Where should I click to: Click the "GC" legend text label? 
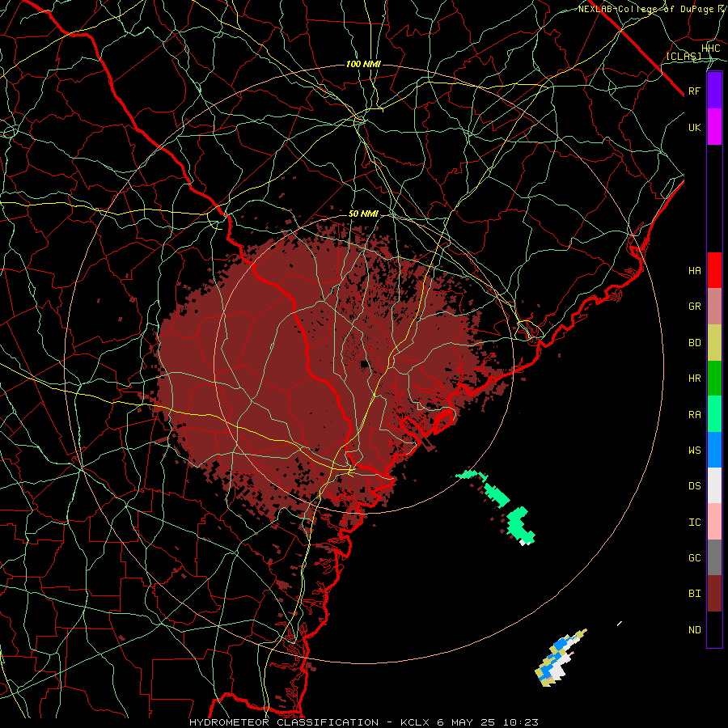(695, 557)
